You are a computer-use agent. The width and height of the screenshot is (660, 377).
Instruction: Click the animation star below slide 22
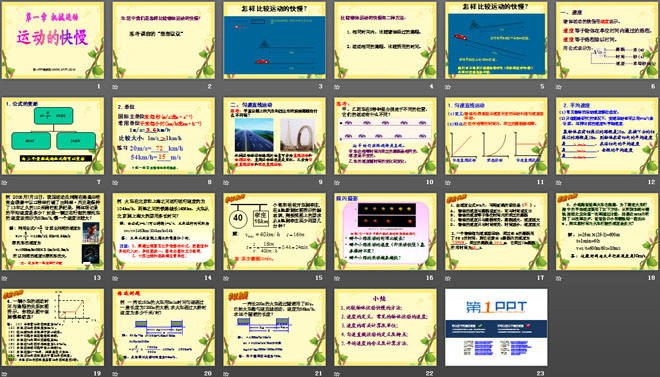336,373
